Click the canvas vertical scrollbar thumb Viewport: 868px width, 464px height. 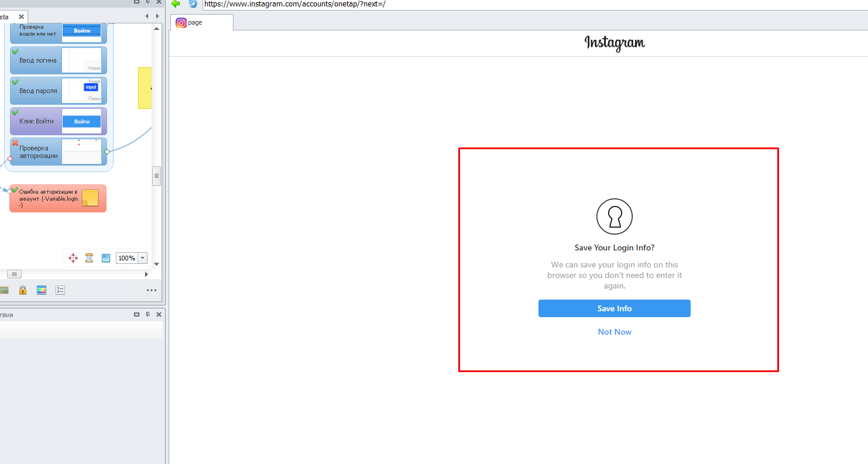(156, 176)
